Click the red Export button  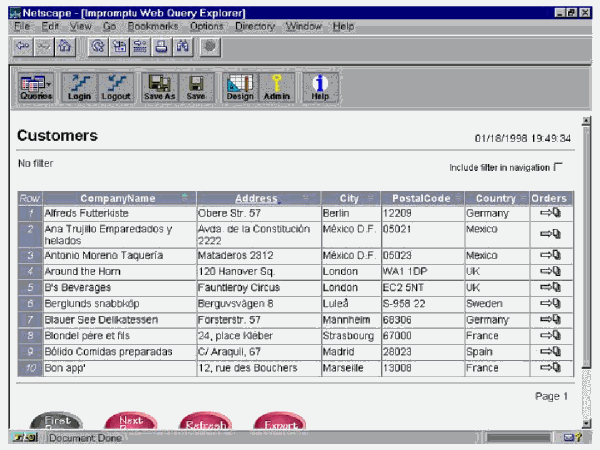(x=280, y=421)
